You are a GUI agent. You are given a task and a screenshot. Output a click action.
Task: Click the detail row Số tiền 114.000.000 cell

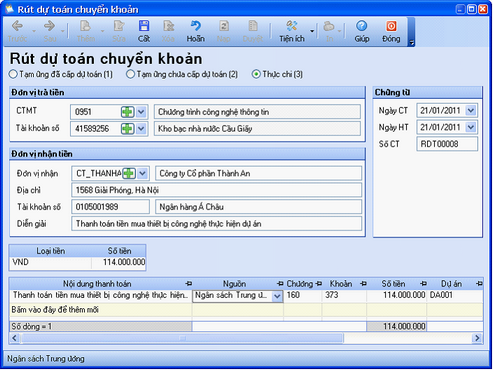(397, 295)
